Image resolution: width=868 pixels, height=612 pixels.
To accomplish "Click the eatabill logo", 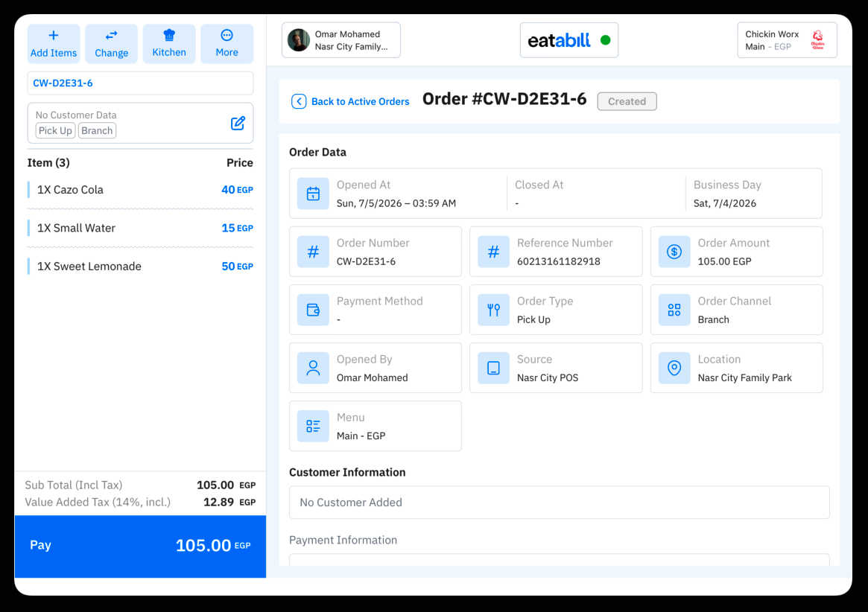I will tap(559, 40).
